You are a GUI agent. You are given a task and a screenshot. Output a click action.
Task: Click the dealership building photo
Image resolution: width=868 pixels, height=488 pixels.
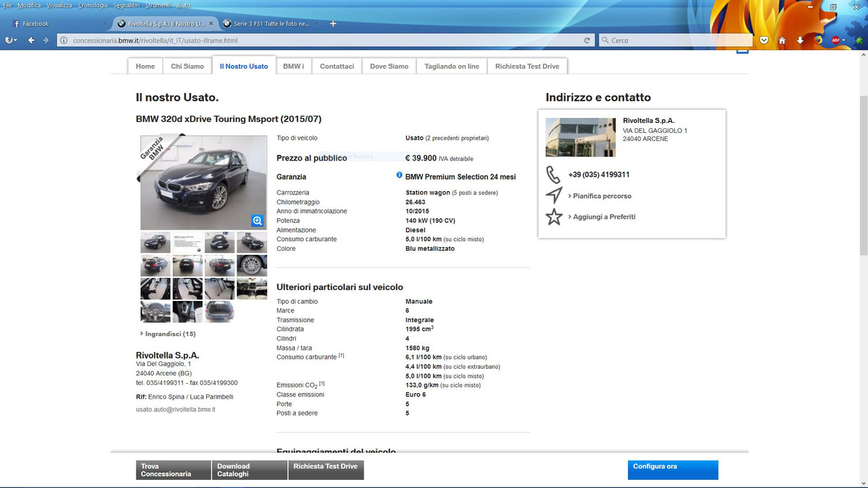[580, 138]
